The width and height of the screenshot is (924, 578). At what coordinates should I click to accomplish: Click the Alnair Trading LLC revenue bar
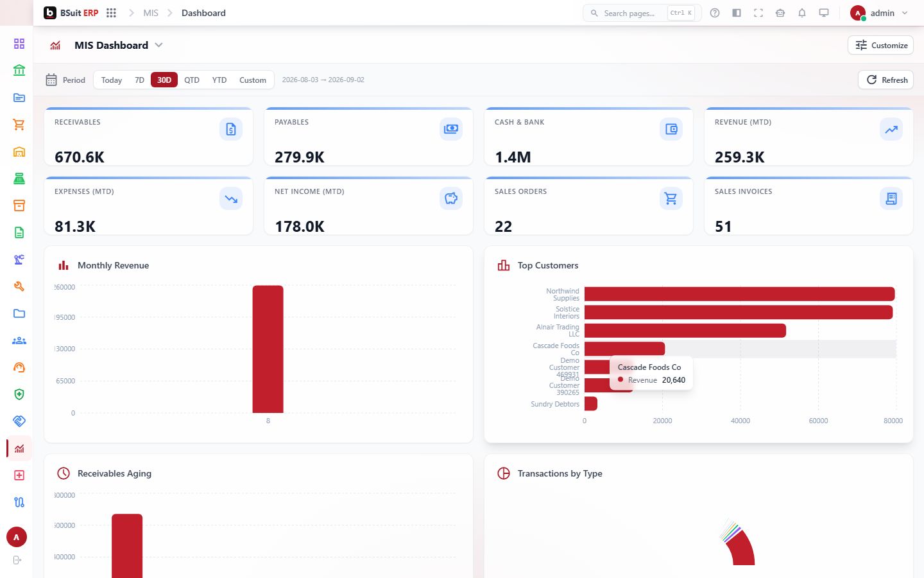685,331
